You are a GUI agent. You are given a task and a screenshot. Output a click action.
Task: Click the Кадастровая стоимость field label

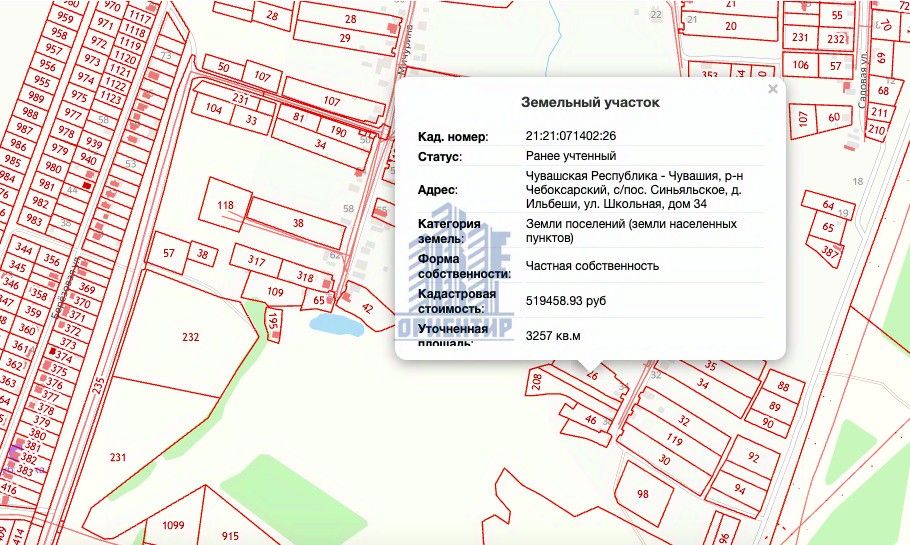coord(456,301)
